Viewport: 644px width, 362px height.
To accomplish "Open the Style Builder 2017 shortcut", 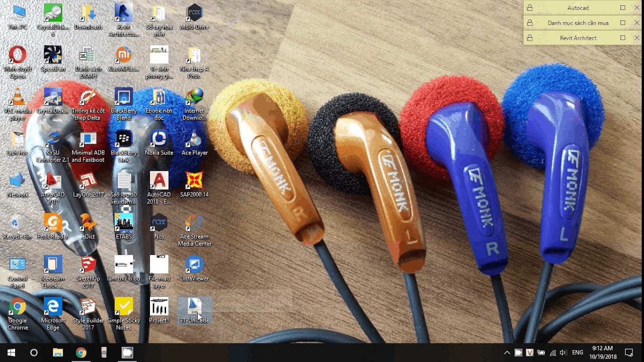I will pos(88,314).
